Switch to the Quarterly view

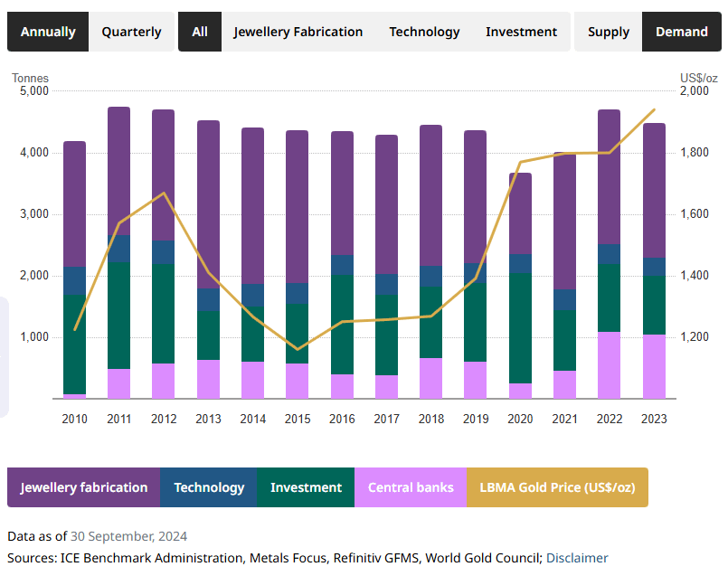(x=131, y=32)
